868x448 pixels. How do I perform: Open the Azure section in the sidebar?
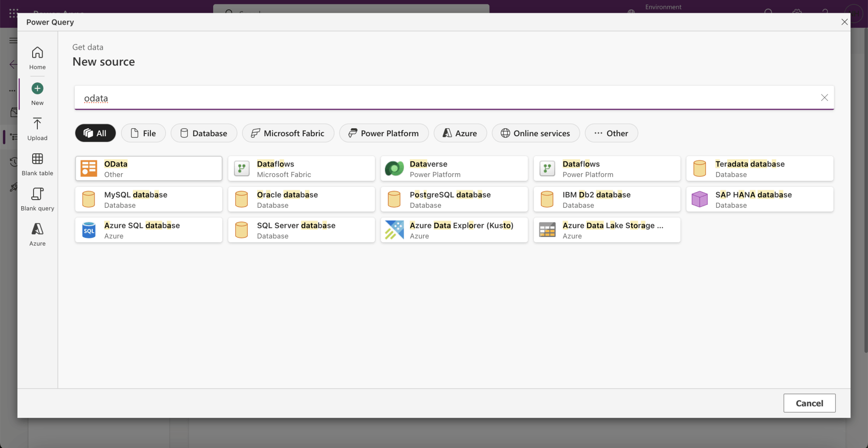pos(37,235)
